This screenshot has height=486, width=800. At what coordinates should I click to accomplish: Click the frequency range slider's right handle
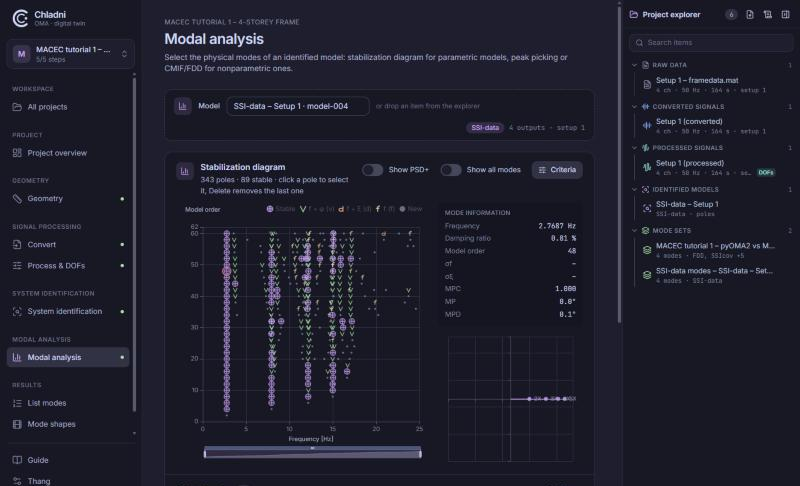pyautogui.click(x=420, y=453)
